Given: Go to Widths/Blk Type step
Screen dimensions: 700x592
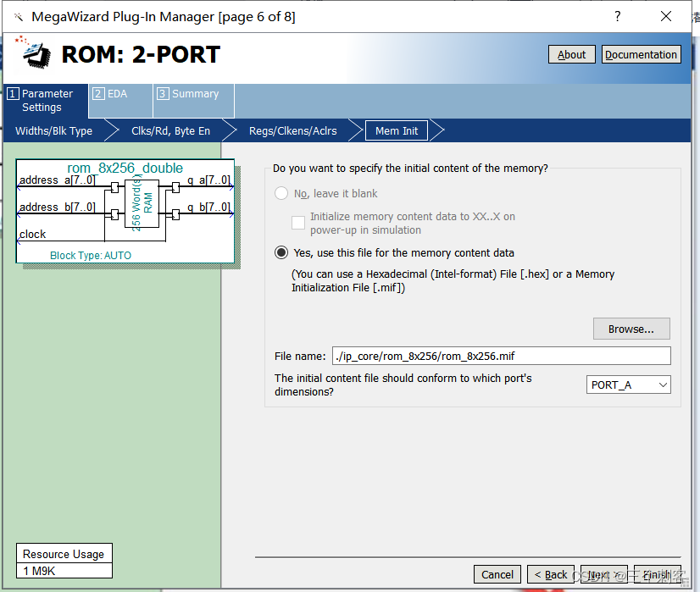Looking at the screenshot, I should click(x=54, y=130).
